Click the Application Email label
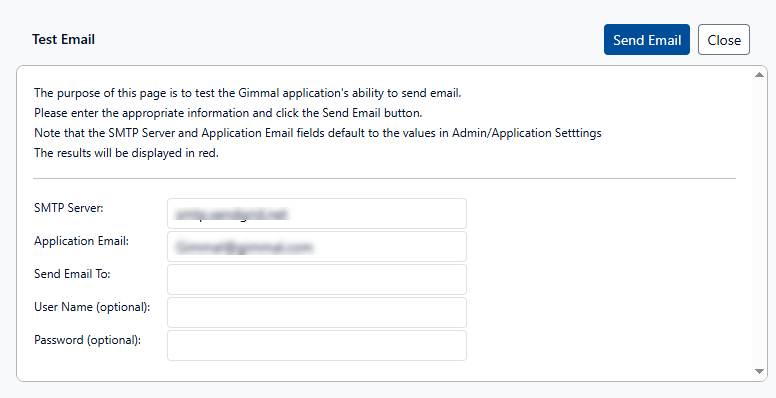Viewport: 776px width, 398px height. [x=81, y=241]
